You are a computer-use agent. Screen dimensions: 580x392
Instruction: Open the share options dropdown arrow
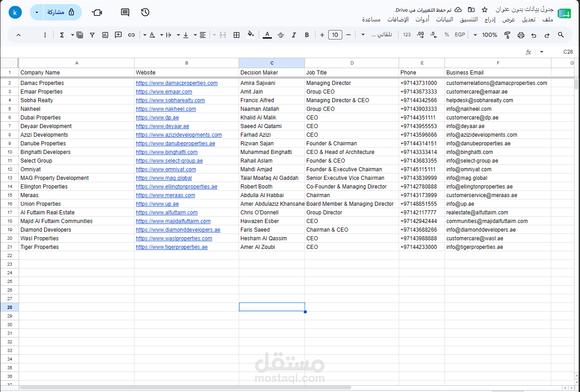[x=37, y=12]
